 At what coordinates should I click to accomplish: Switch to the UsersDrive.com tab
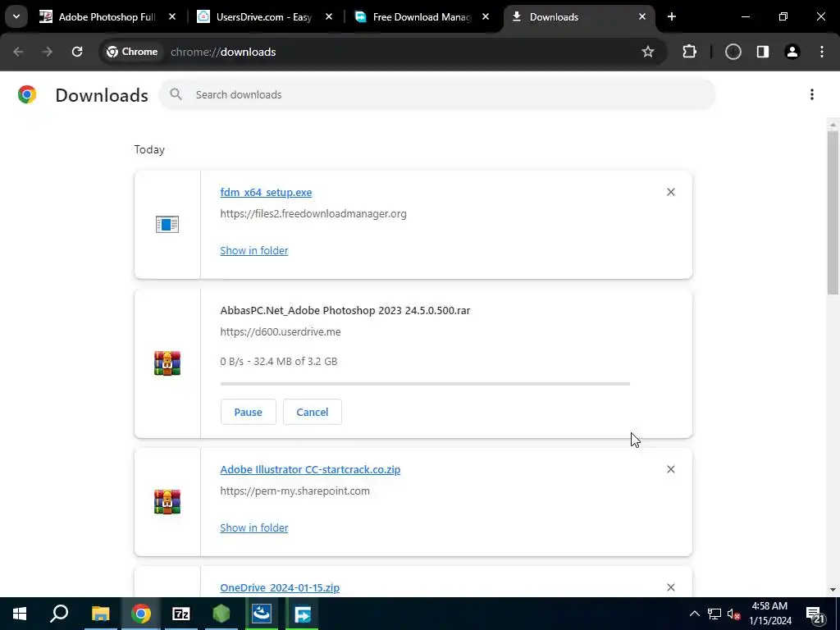pyautogui.click(x=264, y=17)
